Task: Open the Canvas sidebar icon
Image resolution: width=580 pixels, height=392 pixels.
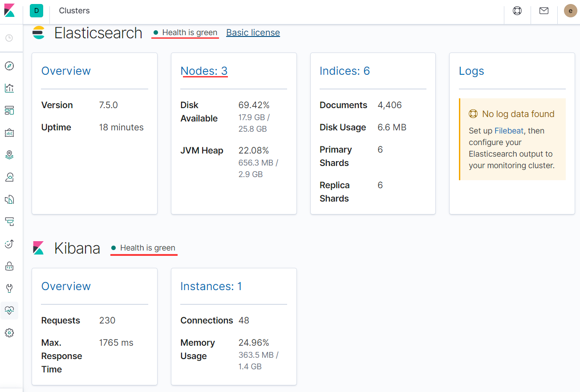Action: 9,133
